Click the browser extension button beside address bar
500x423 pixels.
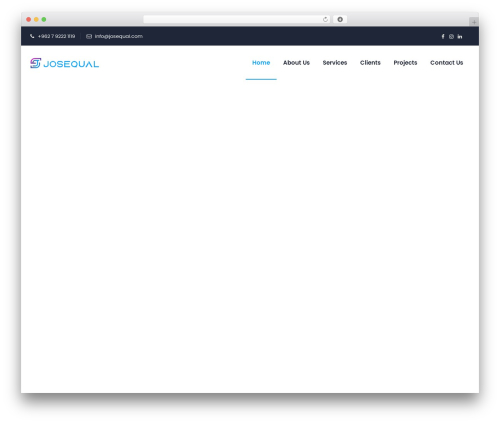[340, 19]
